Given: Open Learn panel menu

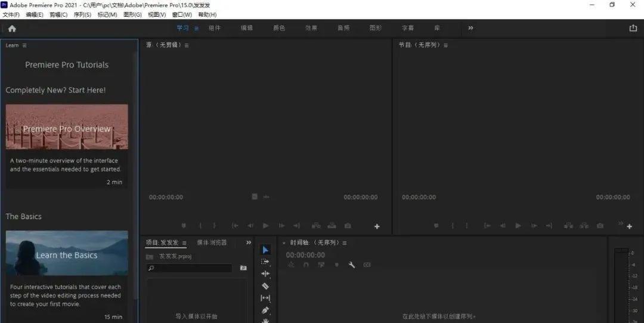Looking at the screenshot, I should click(x=24, y=45).
